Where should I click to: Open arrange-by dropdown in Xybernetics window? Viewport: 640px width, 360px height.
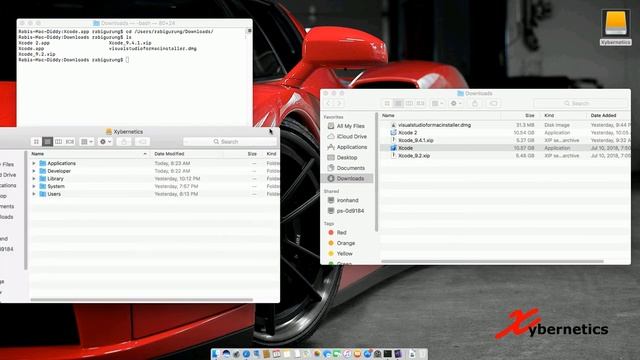87,142
